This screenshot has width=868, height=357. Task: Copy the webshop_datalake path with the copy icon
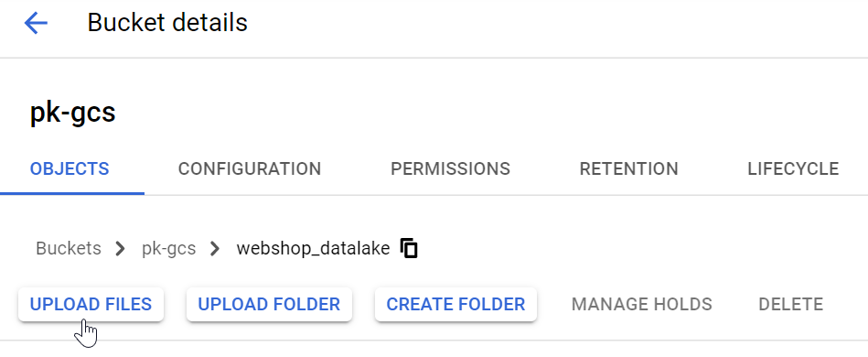(409, 248)
